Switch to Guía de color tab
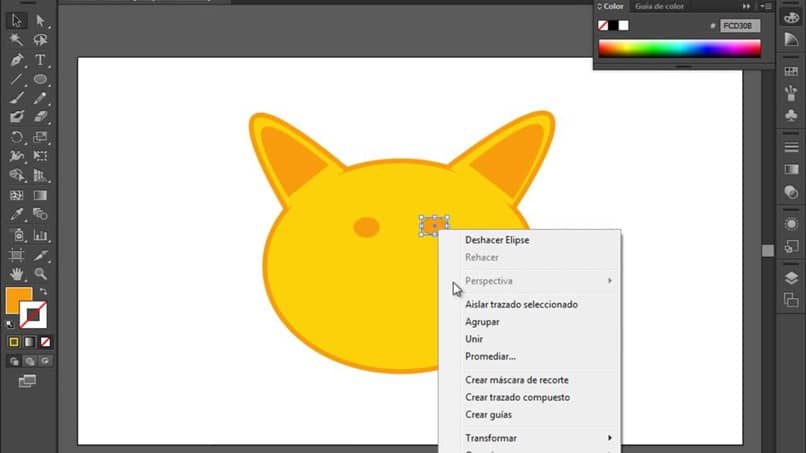 [660, 6]
